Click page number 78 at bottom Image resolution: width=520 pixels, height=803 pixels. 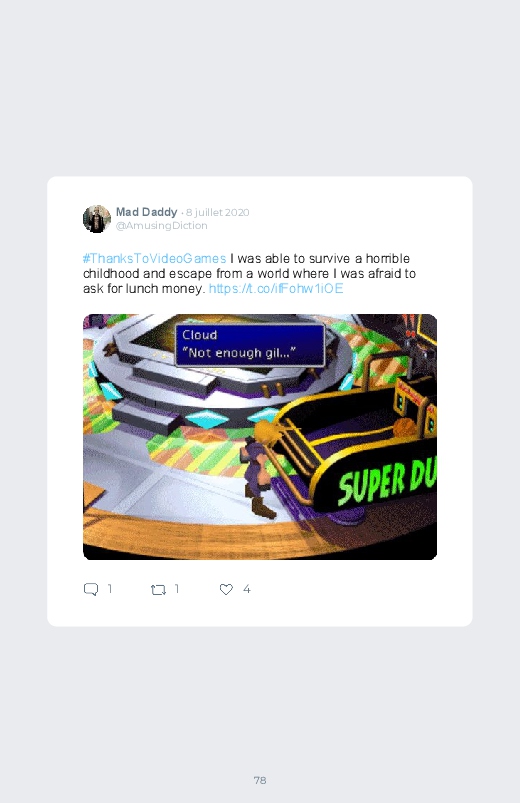[260, 780]
